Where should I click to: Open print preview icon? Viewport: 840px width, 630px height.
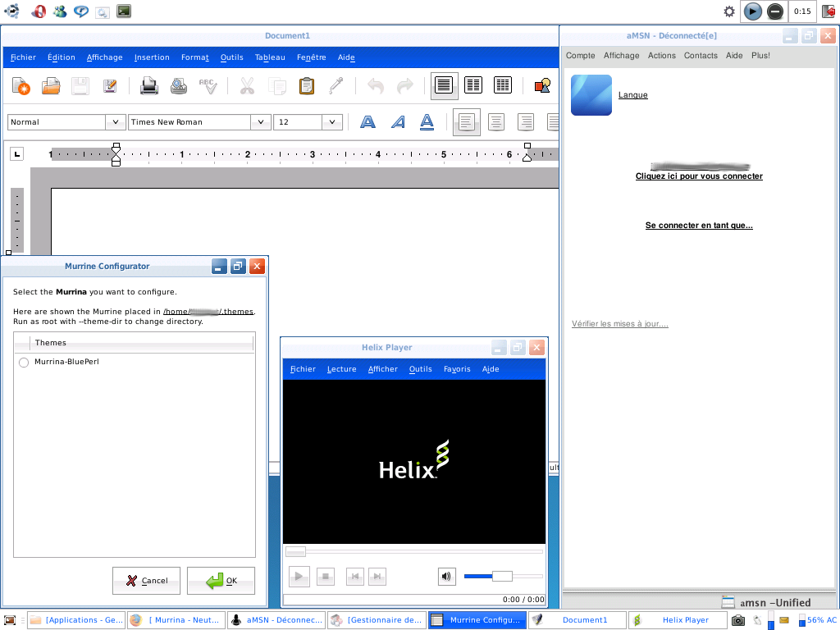click(178, 85)
